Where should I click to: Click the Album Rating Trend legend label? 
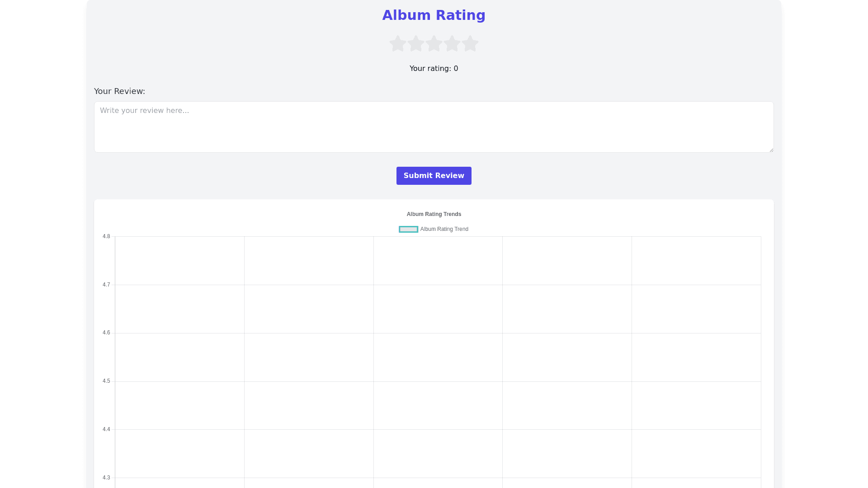pyautogui.click(x=444, y=230)
